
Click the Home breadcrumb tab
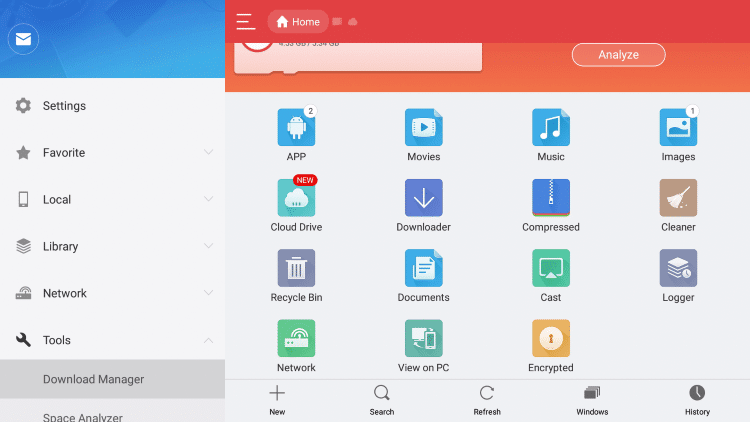(x=298, y=22)
